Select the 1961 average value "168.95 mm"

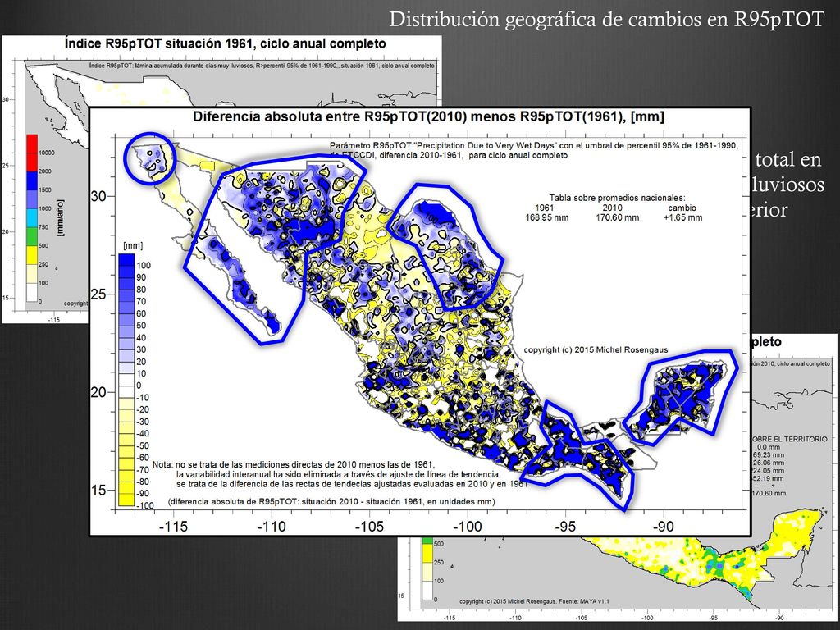point(546,217)
